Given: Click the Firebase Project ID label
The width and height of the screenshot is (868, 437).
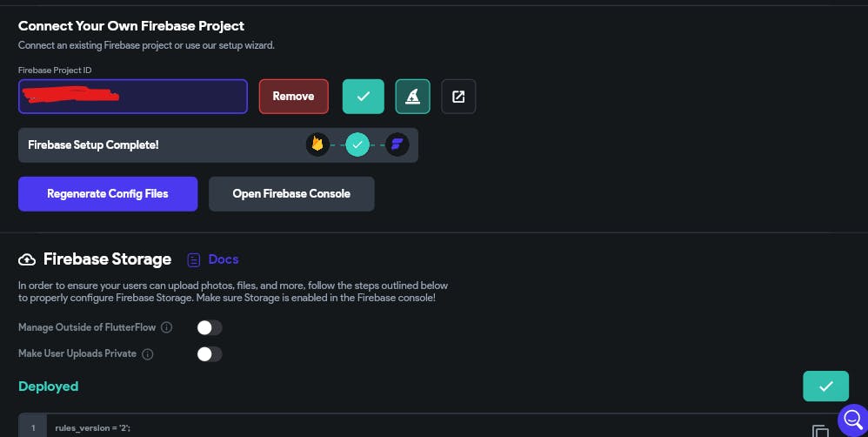Looking at the screenshot, I should [55, 71].
